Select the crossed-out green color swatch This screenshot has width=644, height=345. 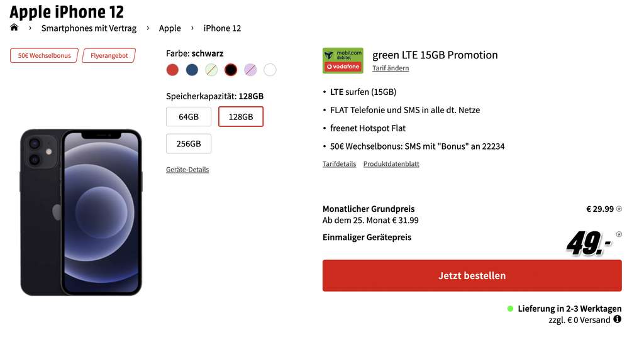click(x=211, y=70)
